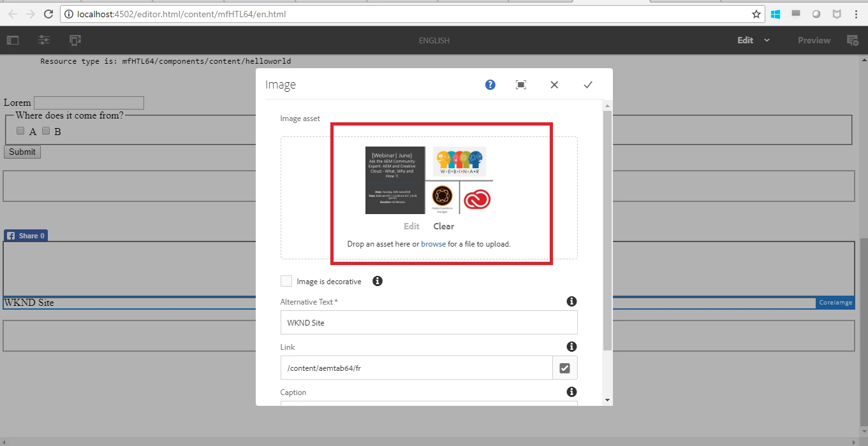The image size is (868, 446).
Task: Open the annotate icon beside Preview
Action: point(853,40)
